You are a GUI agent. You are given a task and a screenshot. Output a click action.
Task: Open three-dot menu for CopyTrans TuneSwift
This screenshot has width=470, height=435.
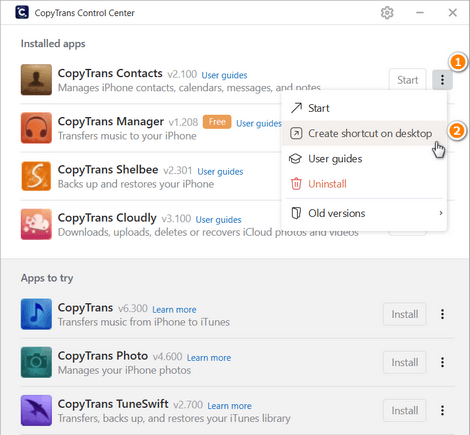(x=442, y=410)
